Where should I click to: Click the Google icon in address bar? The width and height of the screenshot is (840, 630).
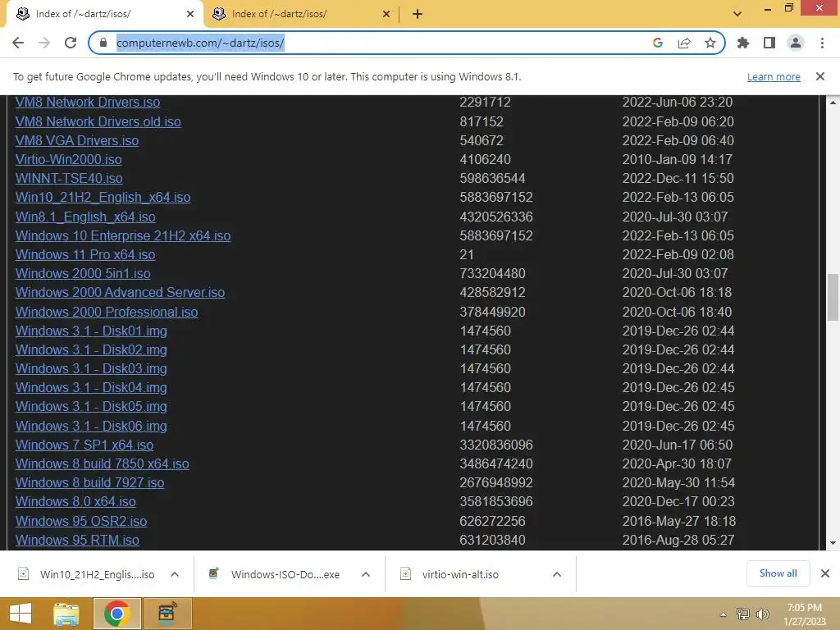coord(658,43)
